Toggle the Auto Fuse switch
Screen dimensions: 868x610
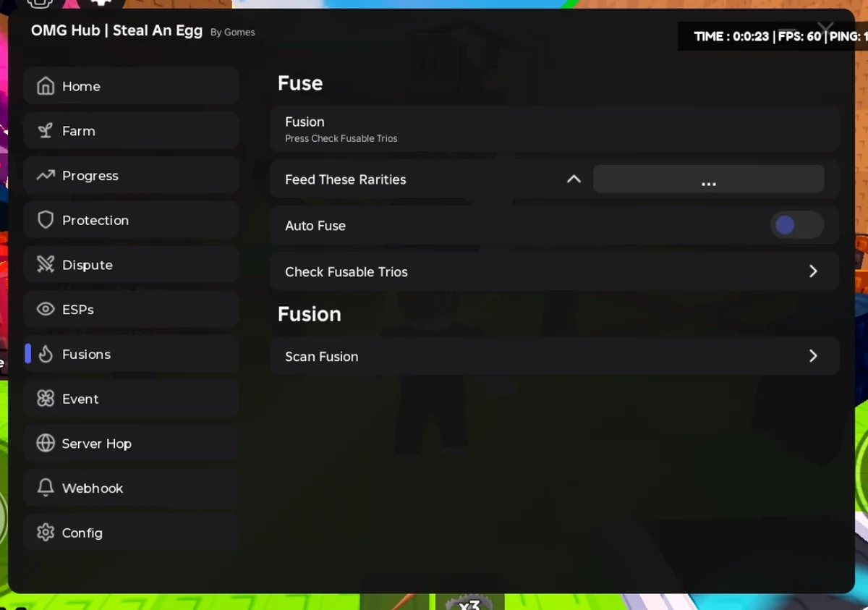[796, 225]
